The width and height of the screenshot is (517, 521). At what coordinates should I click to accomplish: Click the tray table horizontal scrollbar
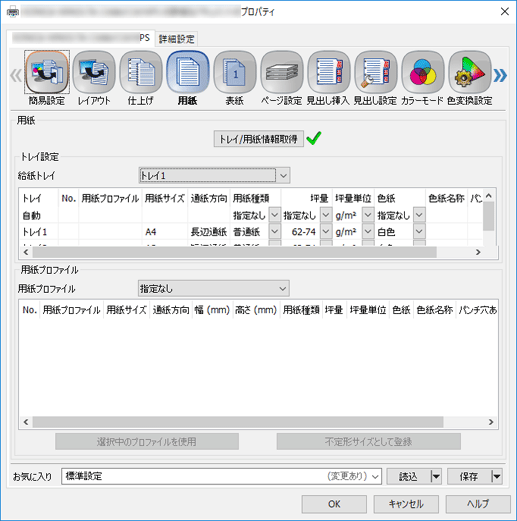235,252
